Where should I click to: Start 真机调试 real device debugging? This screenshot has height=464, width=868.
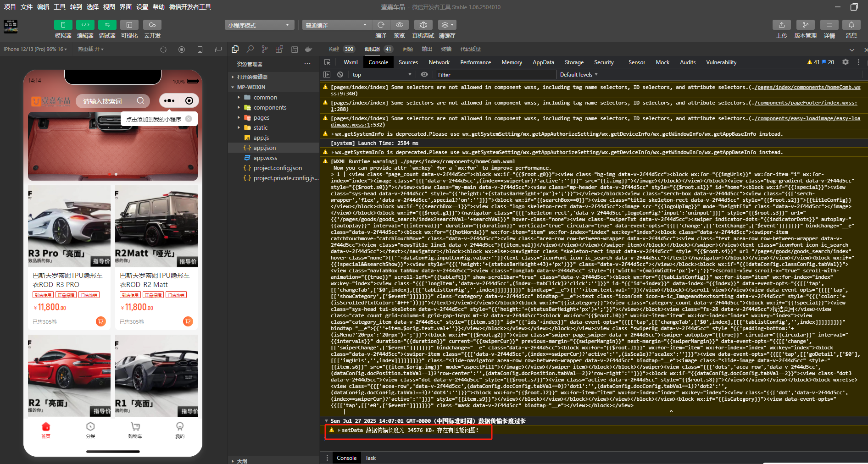[x=423, y=25]
